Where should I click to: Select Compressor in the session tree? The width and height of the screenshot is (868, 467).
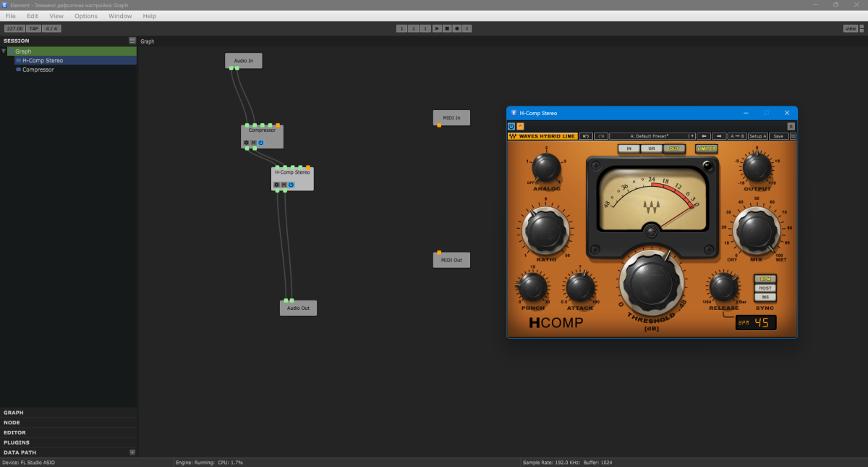(x=38, y=70)
